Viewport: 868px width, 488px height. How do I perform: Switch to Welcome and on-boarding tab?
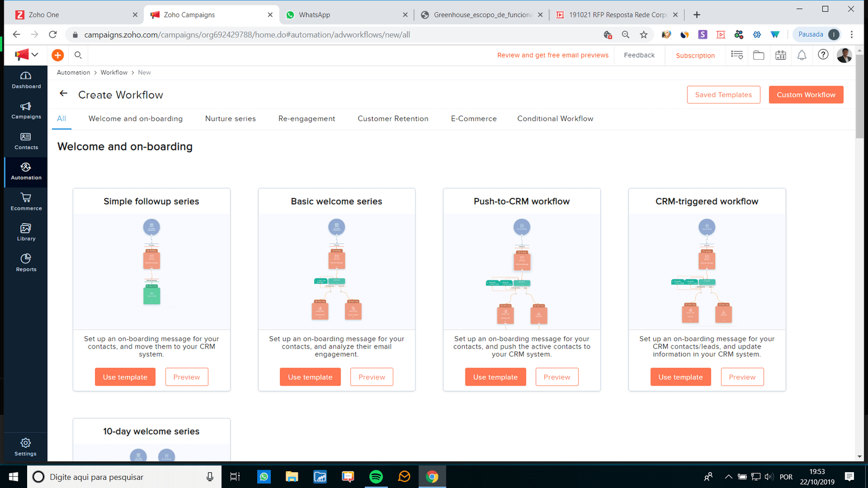pyautogui.click(x=136, y=119)
